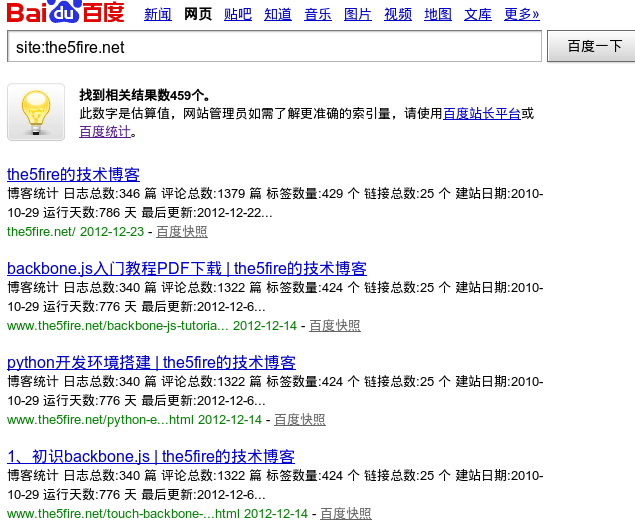The image size is (635, 529).
Task: Open backbone.js入门教程PDF下载 result
Action: coord(187,269)
